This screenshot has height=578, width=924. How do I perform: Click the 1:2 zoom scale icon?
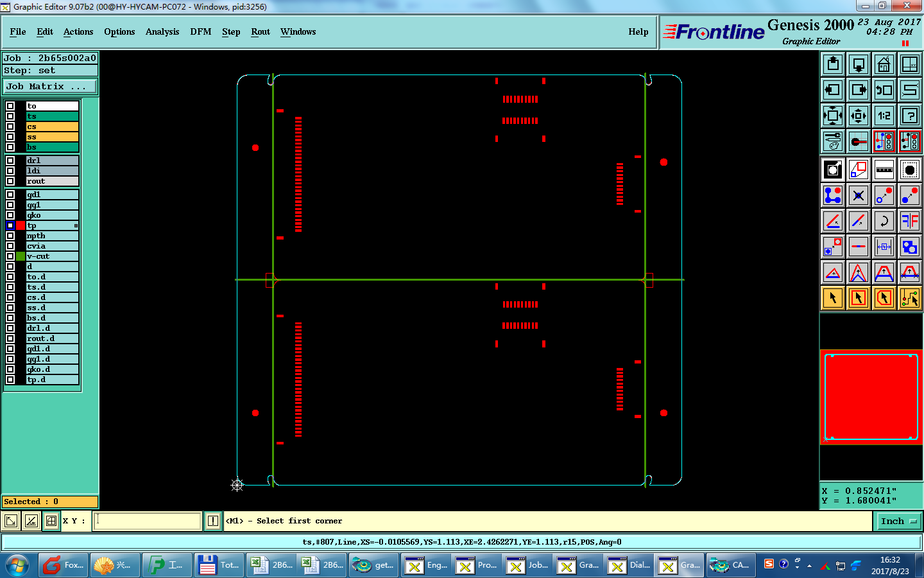pyautogui.click(x=884, y=116)
